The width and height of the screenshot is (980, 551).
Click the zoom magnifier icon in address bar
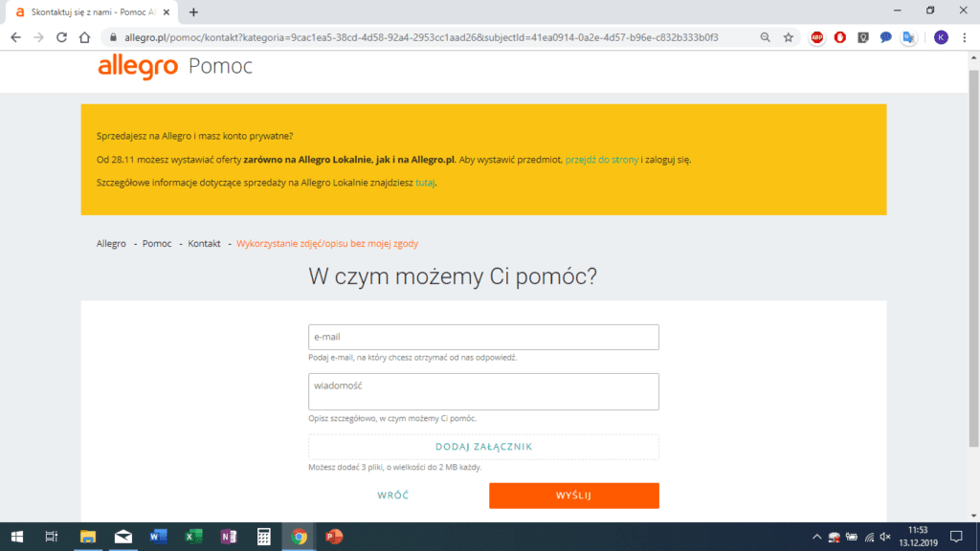tap(765, 37)
